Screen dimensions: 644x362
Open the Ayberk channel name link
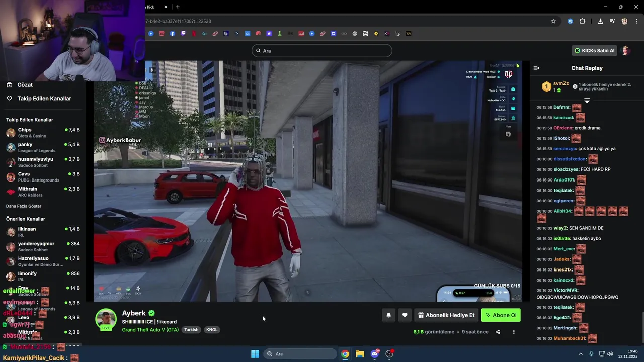[x=134, y=313]
